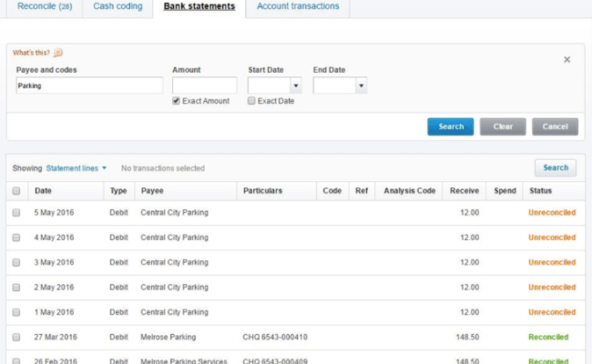
Task: Switch to the Cash coding tab
Action: (117, 6)
